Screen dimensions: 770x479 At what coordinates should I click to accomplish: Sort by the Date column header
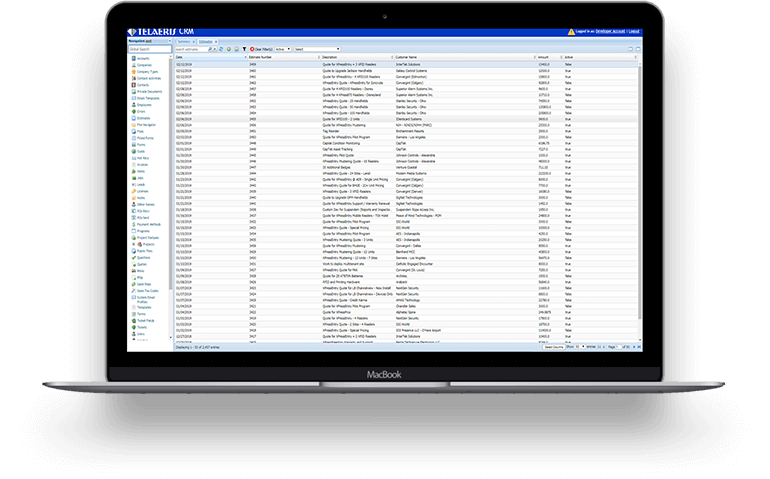211,57
